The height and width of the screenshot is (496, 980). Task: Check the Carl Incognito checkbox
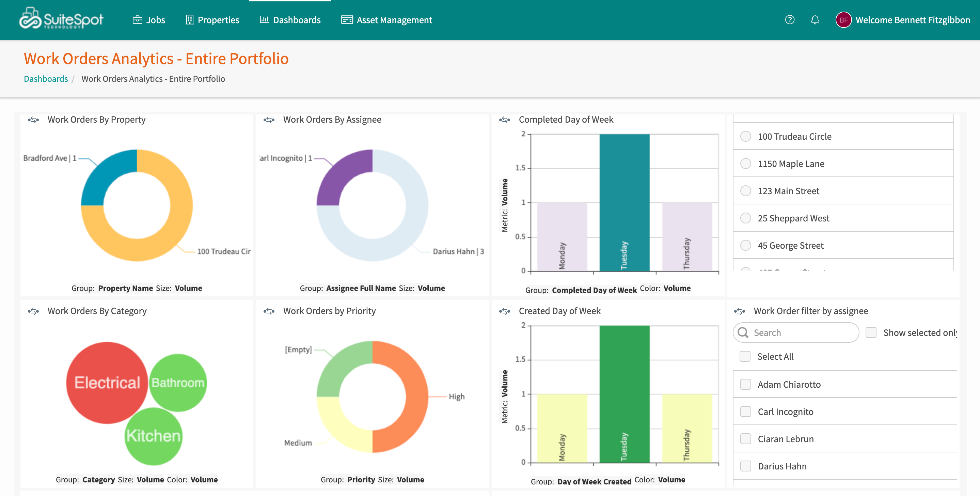tap(745, 412)
